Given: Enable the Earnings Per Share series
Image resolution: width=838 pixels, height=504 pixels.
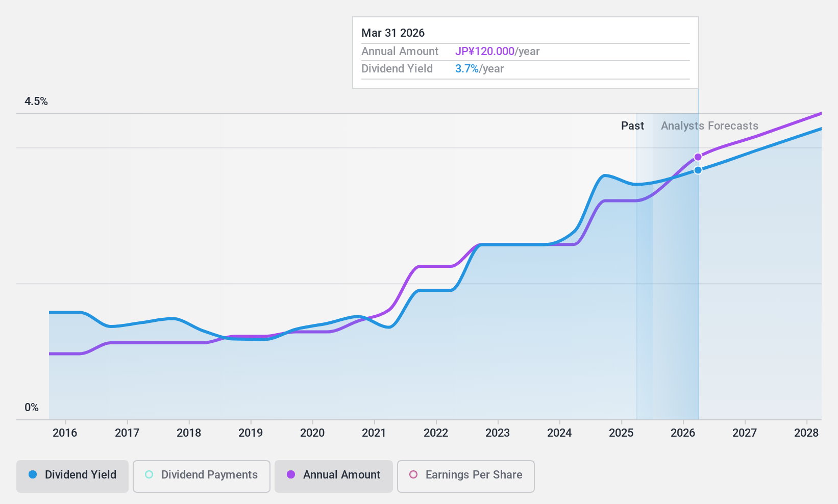Looking at the screenshot, I should [465, 476].
